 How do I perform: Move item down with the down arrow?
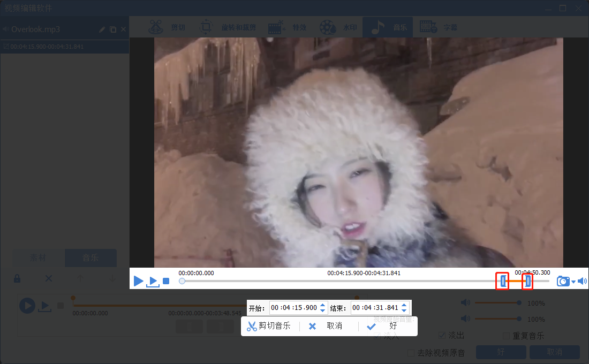(112, 278)
